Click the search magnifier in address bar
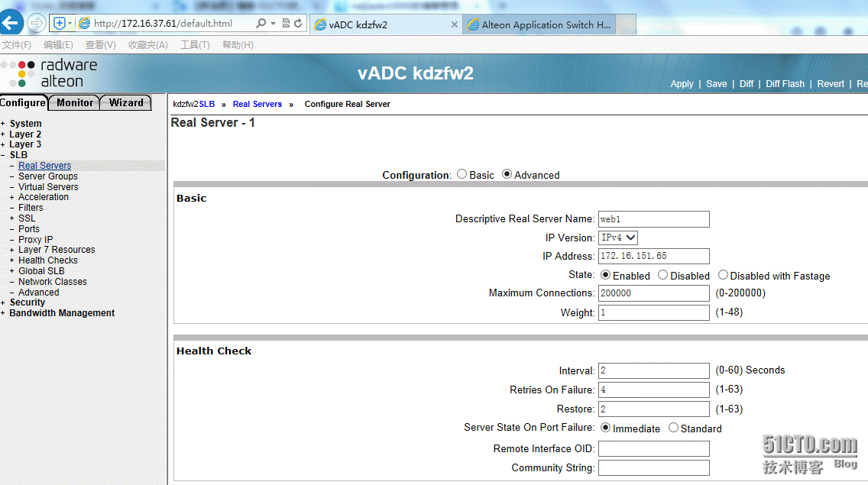This screenshot has height=485, width=868. point(261,23)
